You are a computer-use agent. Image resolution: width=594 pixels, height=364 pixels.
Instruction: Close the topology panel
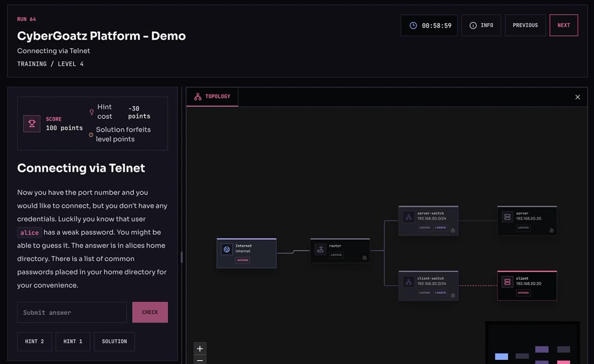[x=577, y=97]
